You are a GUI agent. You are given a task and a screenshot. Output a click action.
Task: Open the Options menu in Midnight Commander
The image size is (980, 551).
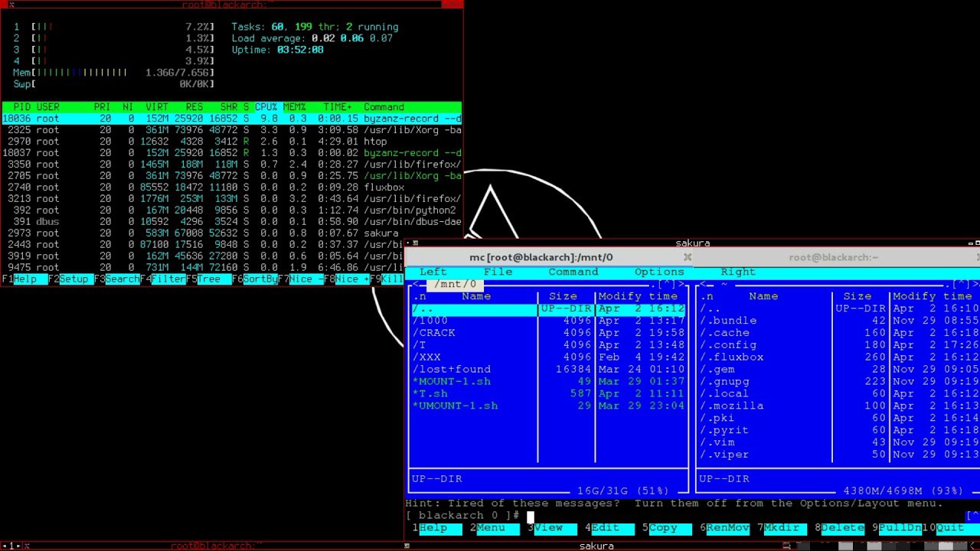(x=659, y=272)
